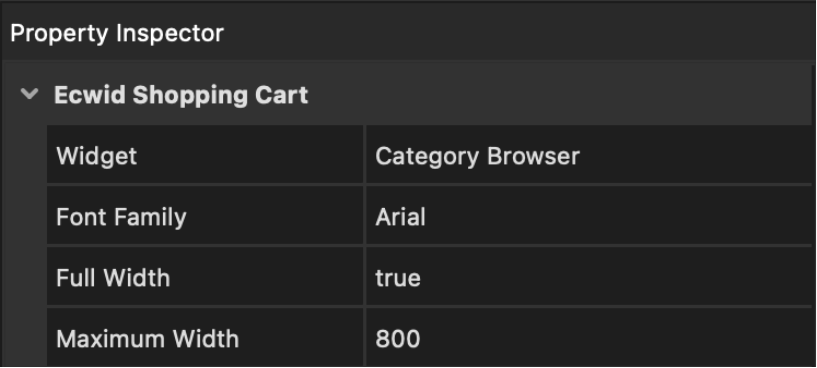Screen dimensions: 817x368
Task: Open the Category Browser widget value
Action: tap(589, 155)
